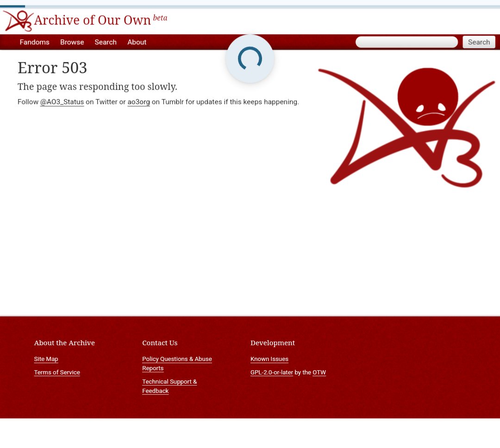Open the GPL-2.0-or-later license link
The height and width of the screenshot is (448, 500).
[x=272, y=373]
